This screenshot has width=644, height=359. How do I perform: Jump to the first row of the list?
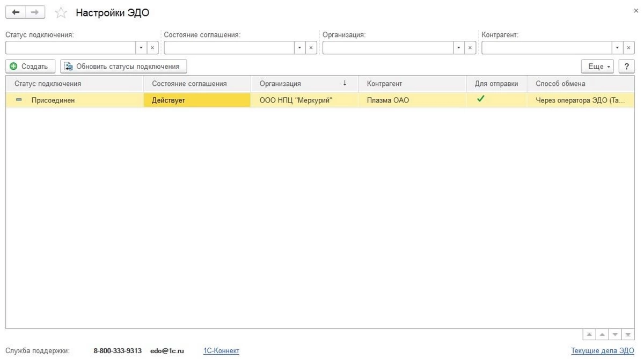click(589, 334)
